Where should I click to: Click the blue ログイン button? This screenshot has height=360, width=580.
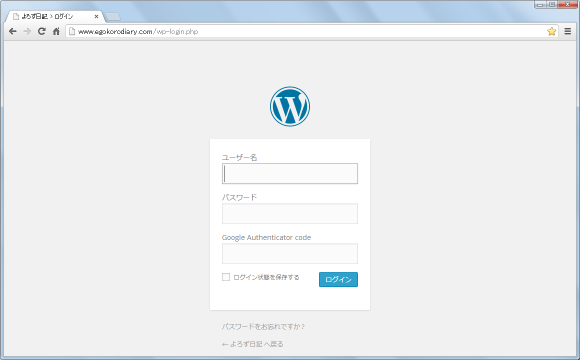coord(338,279)
